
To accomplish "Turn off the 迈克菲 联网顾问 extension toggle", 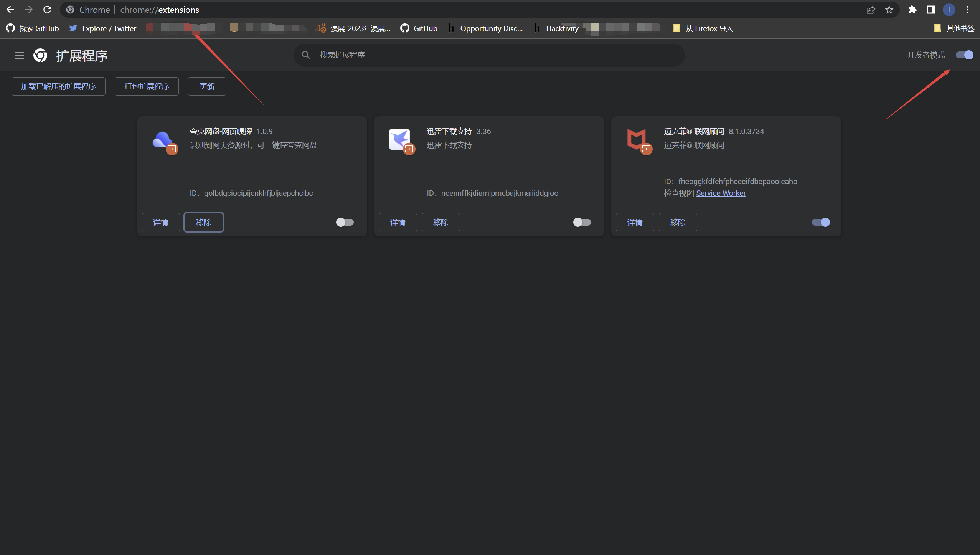I will pyautogui.click(x=820, y=222).
